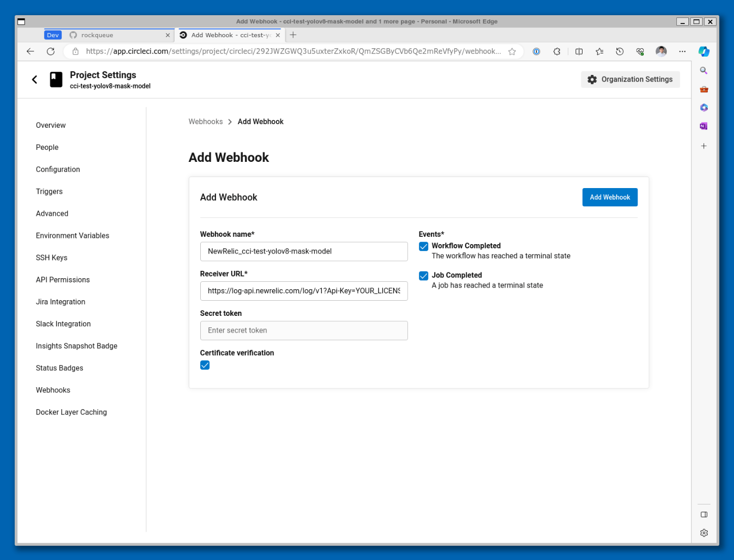This screenshot has height=560, width=734.
Task: Click the project book icon
Action: 56,80
